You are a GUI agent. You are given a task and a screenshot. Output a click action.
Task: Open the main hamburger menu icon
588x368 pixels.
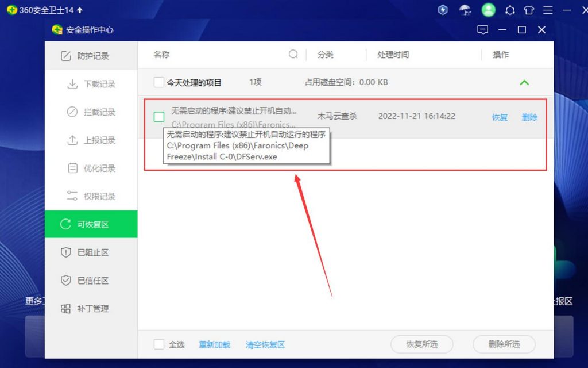pos(548,10)
